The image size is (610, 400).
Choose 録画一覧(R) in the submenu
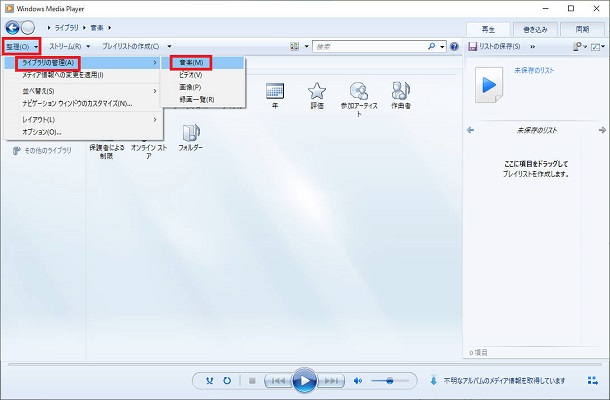pos(203,100)
